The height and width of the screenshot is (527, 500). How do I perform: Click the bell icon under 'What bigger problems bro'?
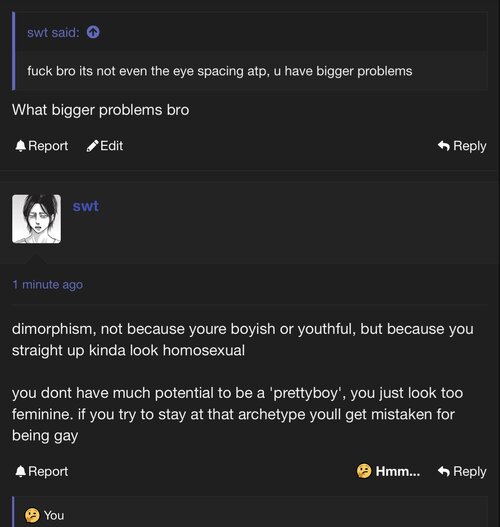(20, 146)
